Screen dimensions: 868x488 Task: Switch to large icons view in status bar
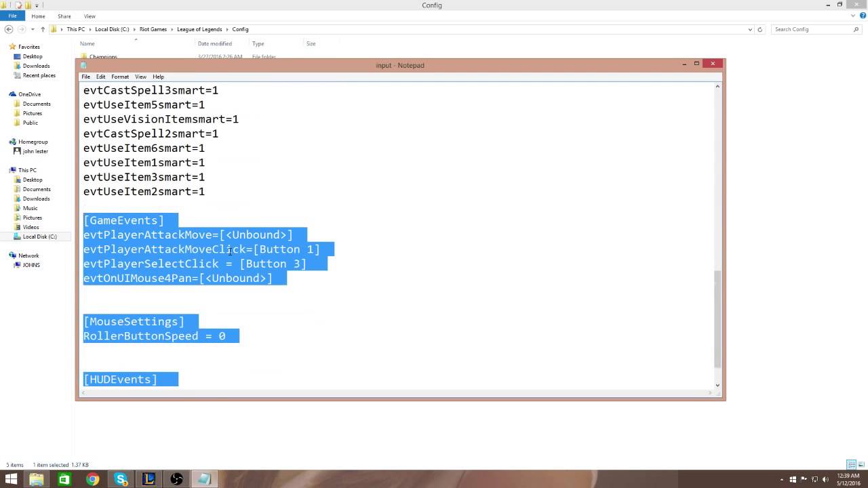tap(862, 465)
